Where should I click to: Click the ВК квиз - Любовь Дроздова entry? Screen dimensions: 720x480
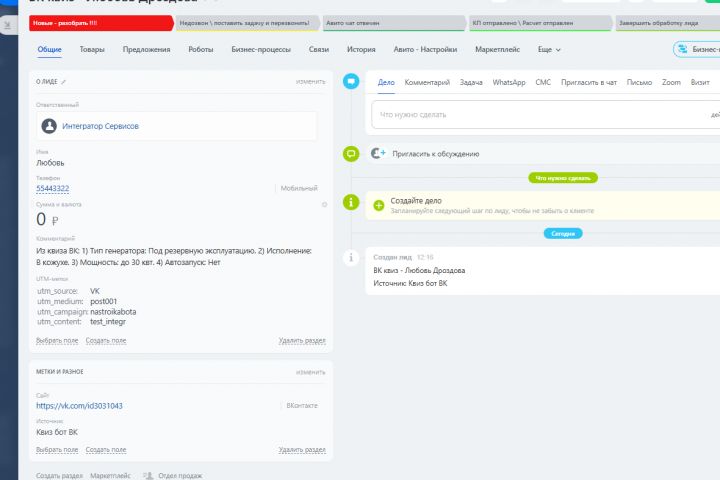(x=419, y=271)
